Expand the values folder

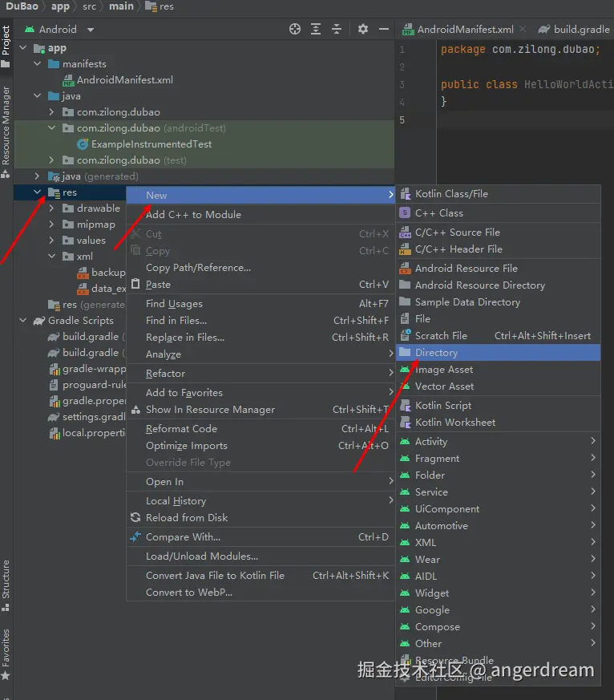[52, 241]
